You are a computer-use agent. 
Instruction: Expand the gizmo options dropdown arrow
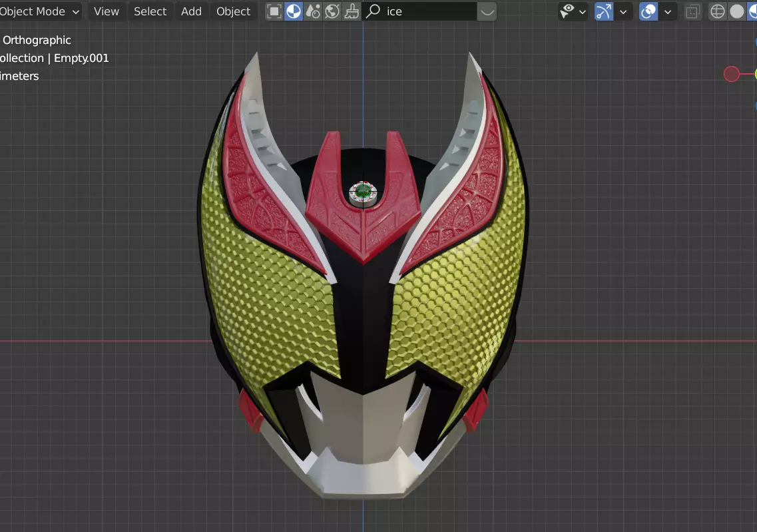pyautogui.click(x=623, y=11)
